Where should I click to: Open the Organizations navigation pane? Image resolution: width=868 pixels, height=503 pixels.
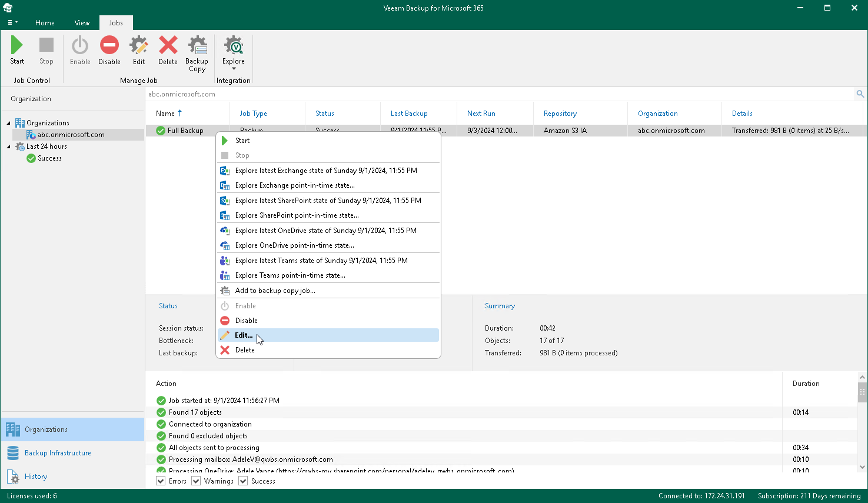click(73, 429)
